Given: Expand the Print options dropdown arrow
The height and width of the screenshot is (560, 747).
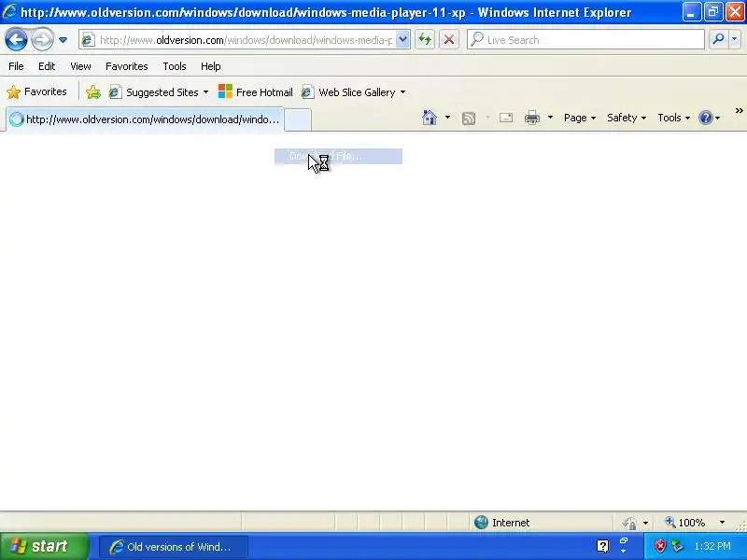Looking at the screenshot, I should click(x=550, y=118).
